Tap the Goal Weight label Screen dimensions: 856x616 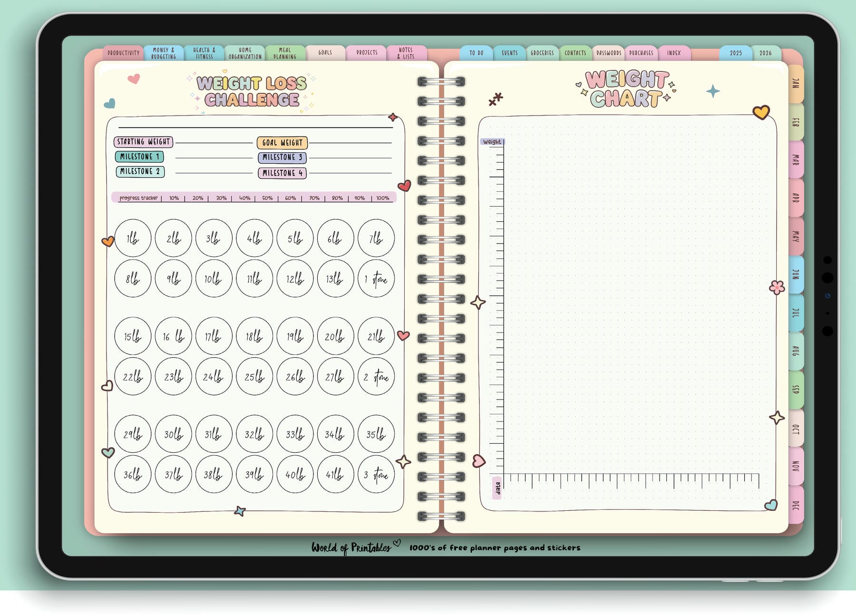click(282, 143)
